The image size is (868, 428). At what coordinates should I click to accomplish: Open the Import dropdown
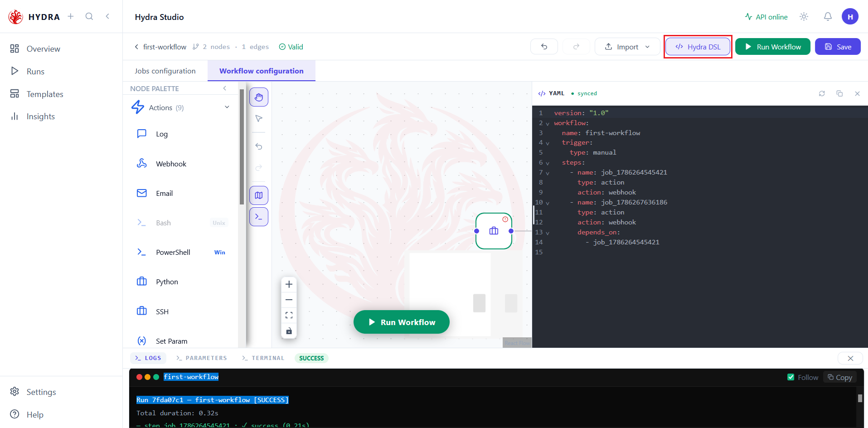[x=627, y=47]
